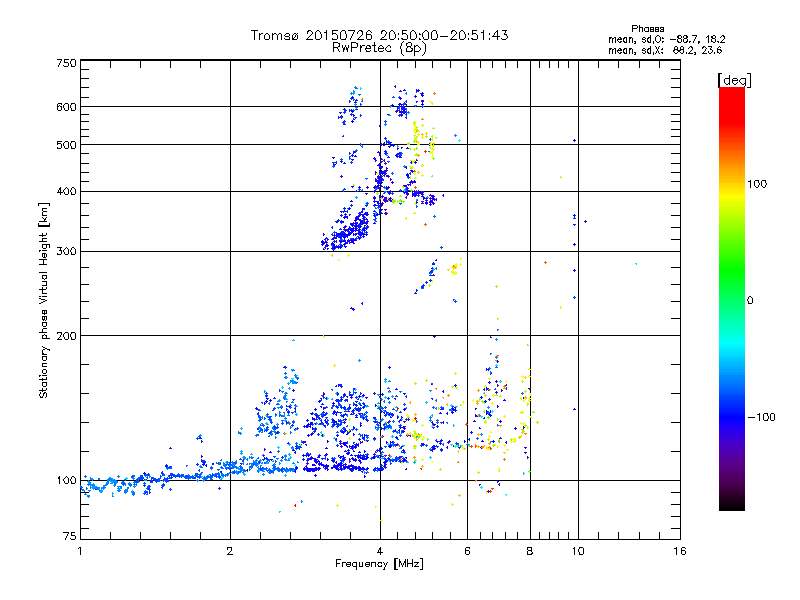Click the '400' tick label on the height axis
The width and height of the screenshot is (800, 600).
66,191
